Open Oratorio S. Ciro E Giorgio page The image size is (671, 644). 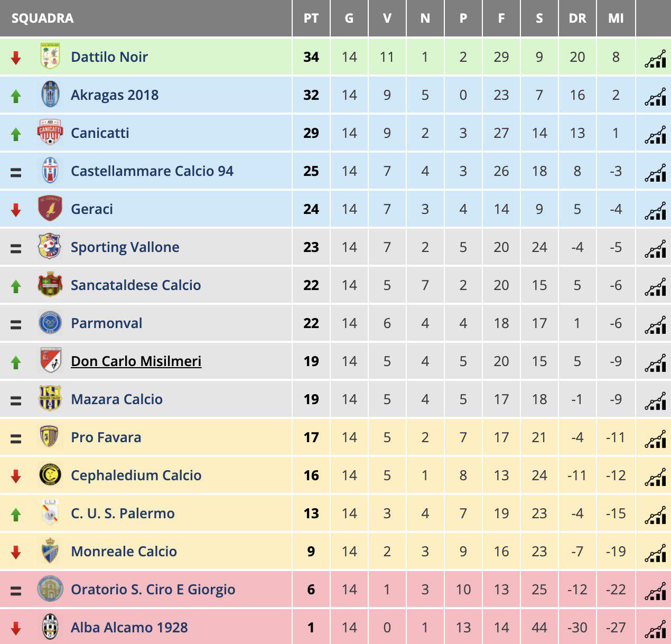click(x=153, y=590)
